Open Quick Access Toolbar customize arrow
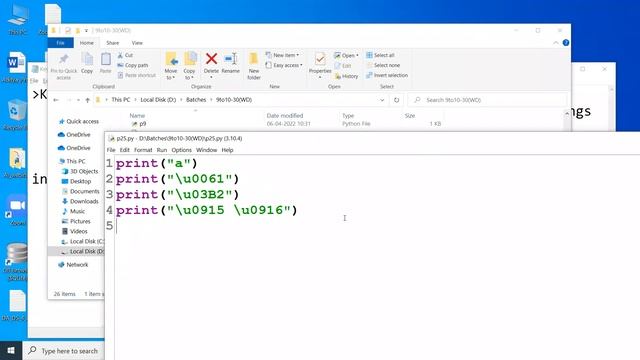The width and height of the screenshot is (640, 360). 86,31
